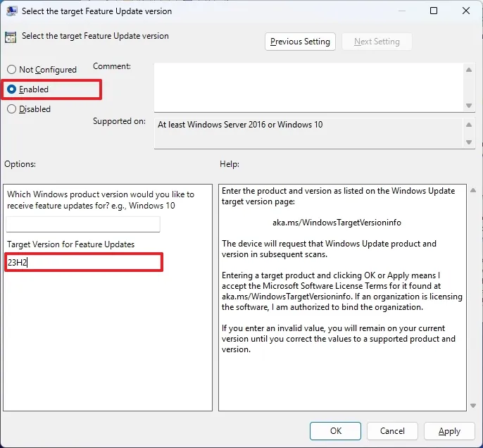Minimize the policy dialog window
The image size is (483, 448).
401,11
